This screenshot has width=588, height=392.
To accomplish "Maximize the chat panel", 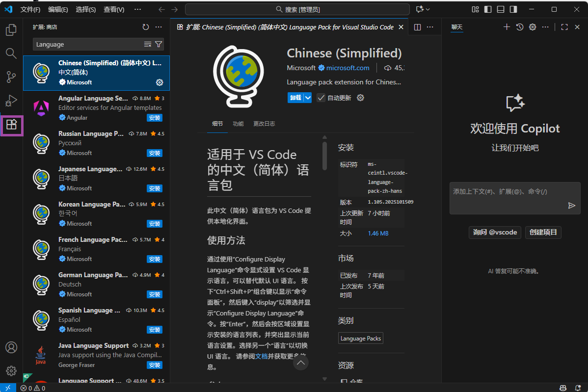I will coord(564,27).
